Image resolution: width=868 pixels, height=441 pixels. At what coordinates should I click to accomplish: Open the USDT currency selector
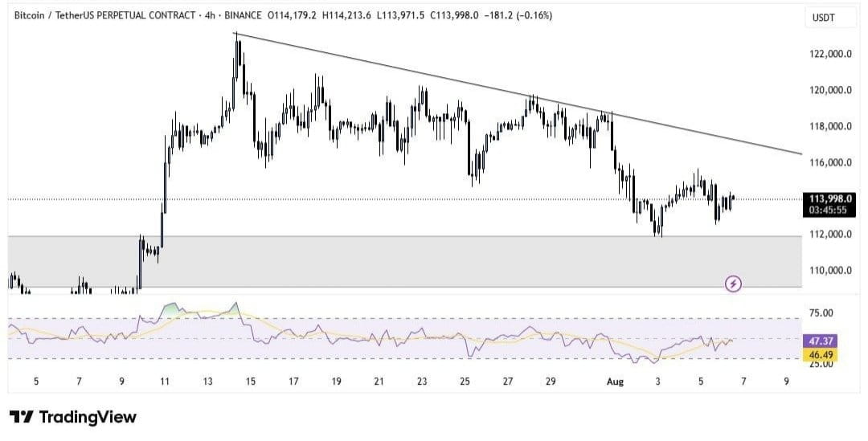823,18
